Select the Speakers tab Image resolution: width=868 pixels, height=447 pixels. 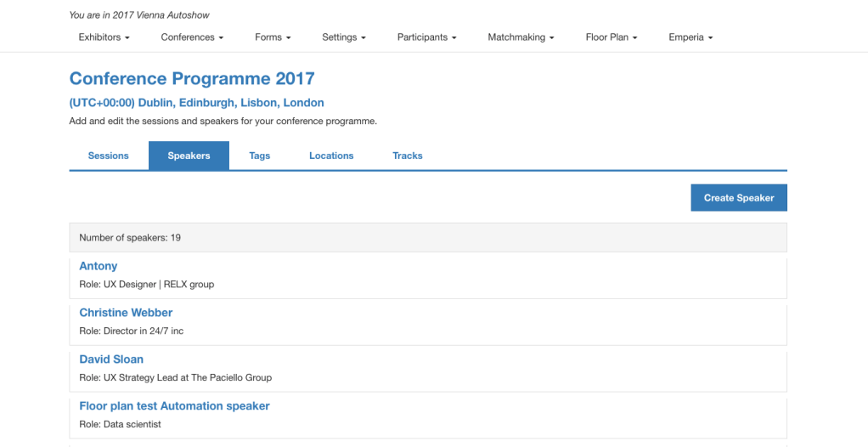tap(189, 156)
